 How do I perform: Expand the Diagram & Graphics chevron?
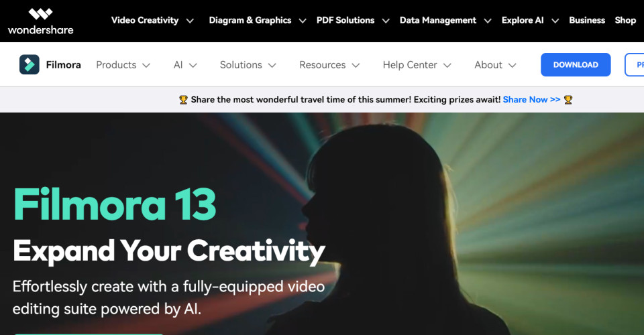pos(303,21)
